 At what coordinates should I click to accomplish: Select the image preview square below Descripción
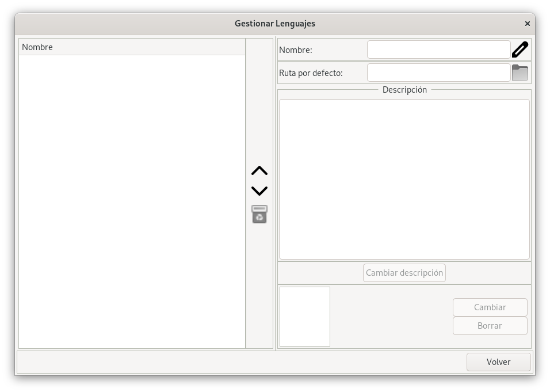[304, 316]
